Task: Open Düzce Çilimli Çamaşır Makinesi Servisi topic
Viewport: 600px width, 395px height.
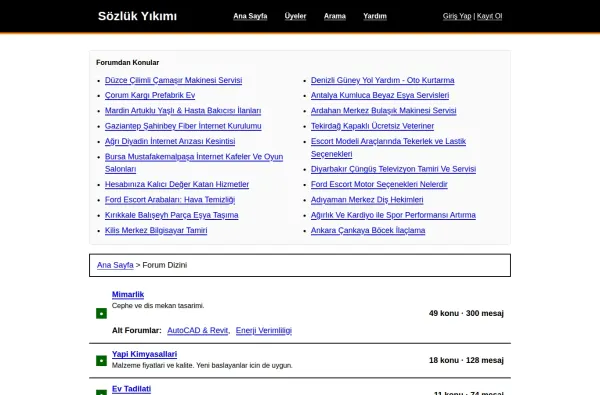Action: click(173, 80)
